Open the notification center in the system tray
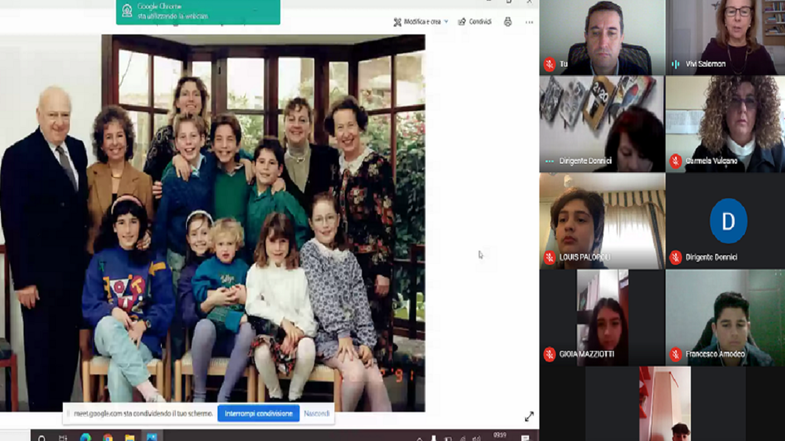 [x=525, y=438]
